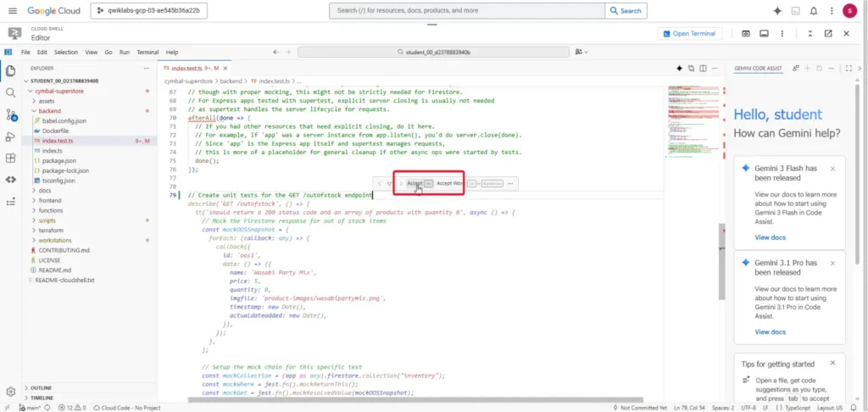This screenshot has width=868, height=412.
Task: Click the Gemini sparkle icon in top header
Action: tap(776, 11)
